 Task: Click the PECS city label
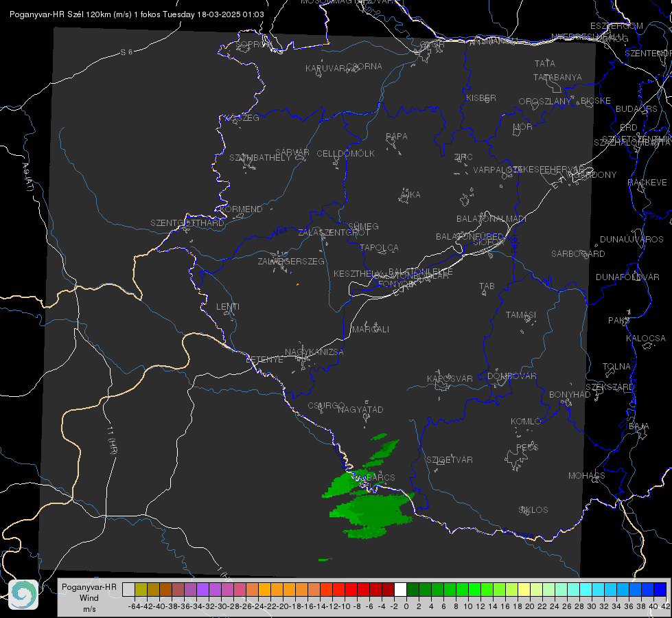[526, 447]
